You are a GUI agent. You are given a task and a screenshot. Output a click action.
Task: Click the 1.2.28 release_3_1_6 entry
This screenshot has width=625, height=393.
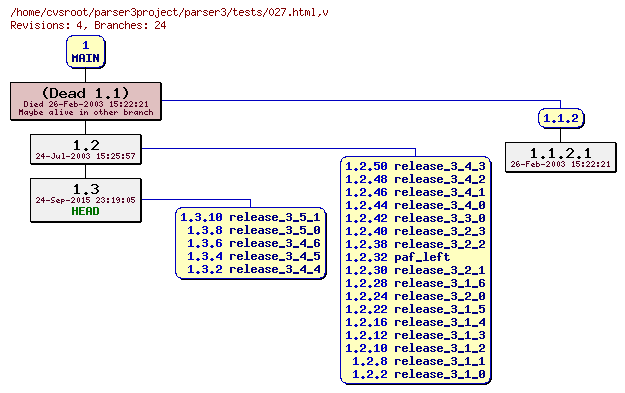(x=415, y=283)
